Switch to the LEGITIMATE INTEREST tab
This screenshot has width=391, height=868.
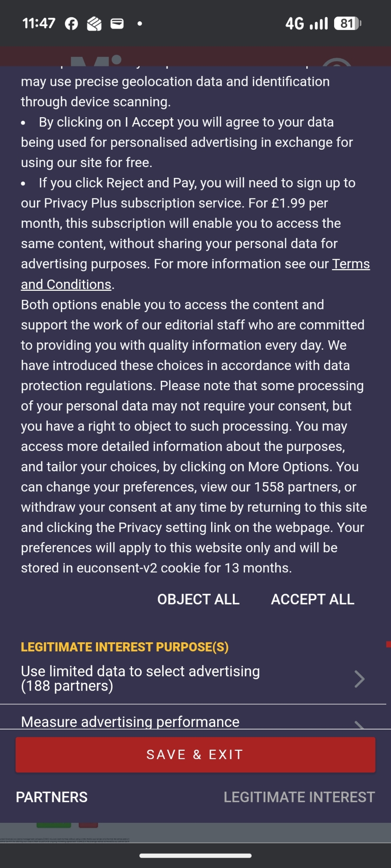point(299,797)
